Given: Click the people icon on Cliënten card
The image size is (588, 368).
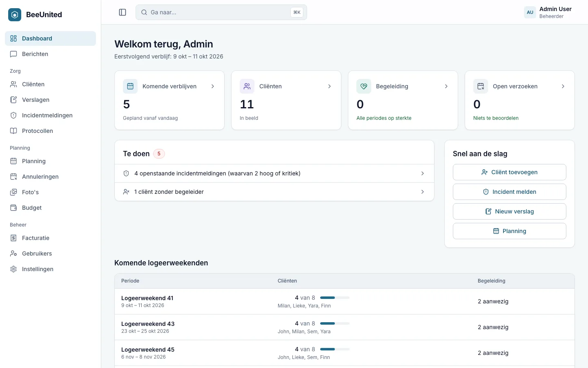Looking at the screenshot, I should click(x=247, y=86).
